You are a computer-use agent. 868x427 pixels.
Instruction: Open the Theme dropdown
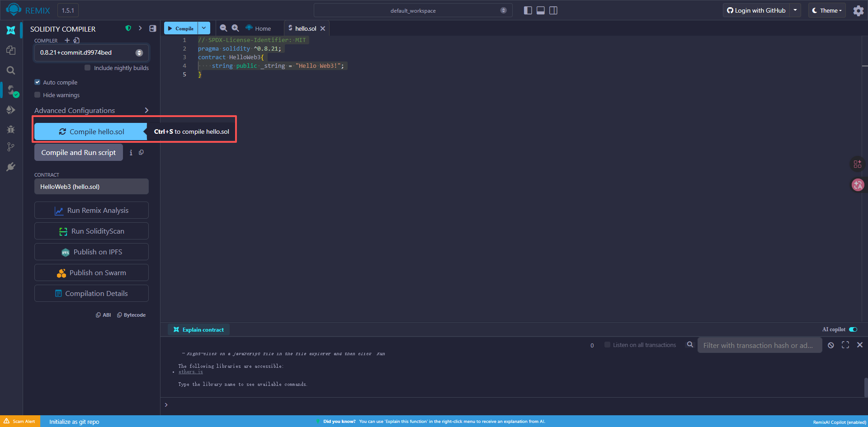pos(827,10)
